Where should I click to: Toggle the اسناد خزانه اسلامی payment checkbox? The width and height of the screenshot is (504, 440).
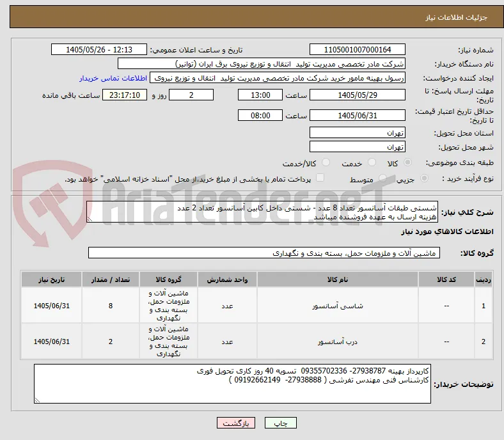pyautogui.click(x=320, y=178)
